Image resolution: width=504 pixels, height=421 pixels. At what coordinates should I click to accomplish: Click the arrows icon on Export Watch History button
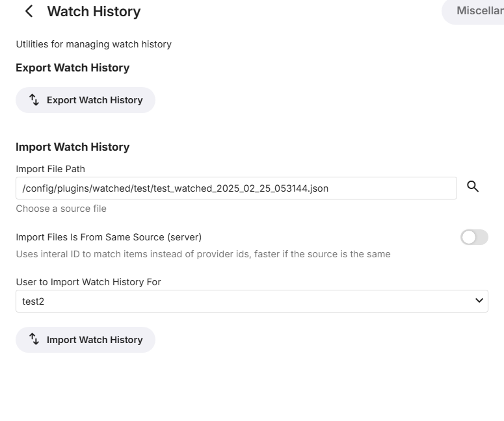(x=34, y=100)
